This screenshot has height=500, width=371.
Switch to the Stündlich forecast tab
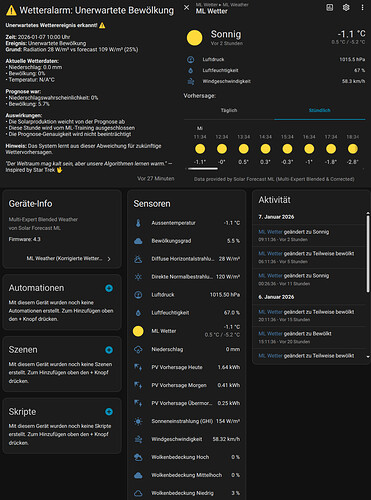(320, 110)
